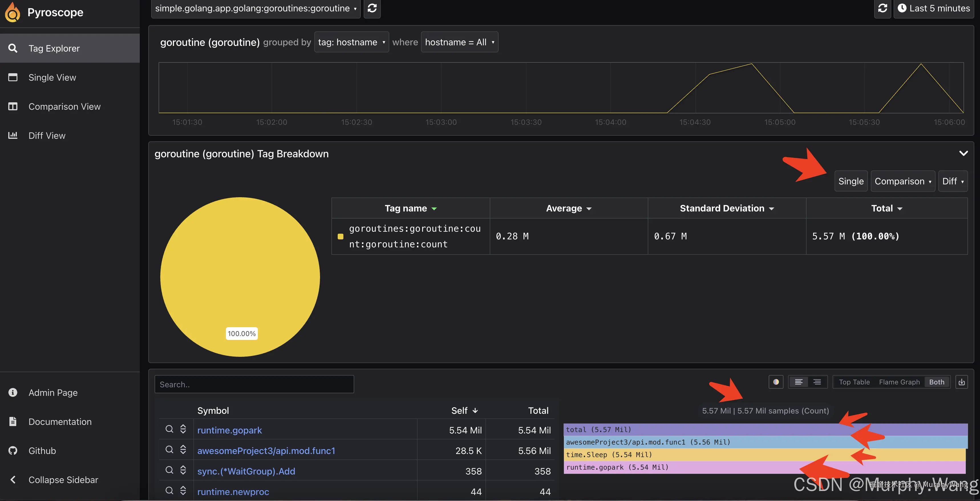Collapse the Tag Breakdown section chevron
This screenshot has width=980, height=501.
coord(963,153)
